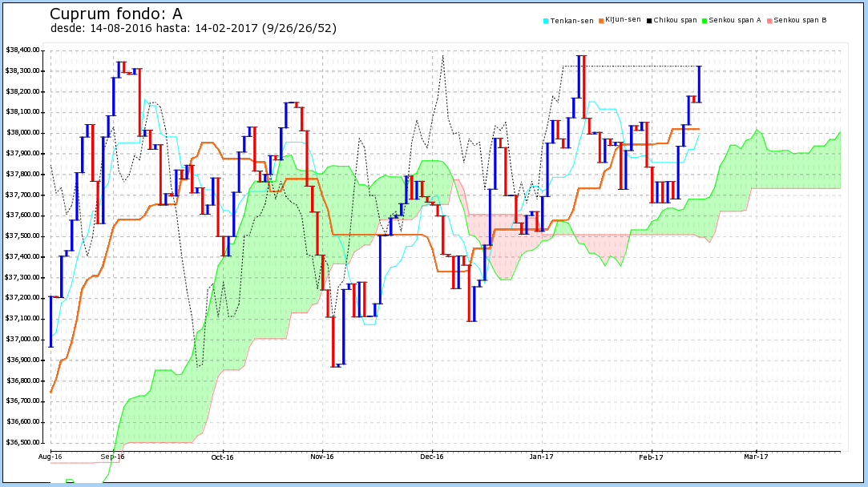
Task: Click the green Senkou span A swatch
Action: click(x=704, y=21)
